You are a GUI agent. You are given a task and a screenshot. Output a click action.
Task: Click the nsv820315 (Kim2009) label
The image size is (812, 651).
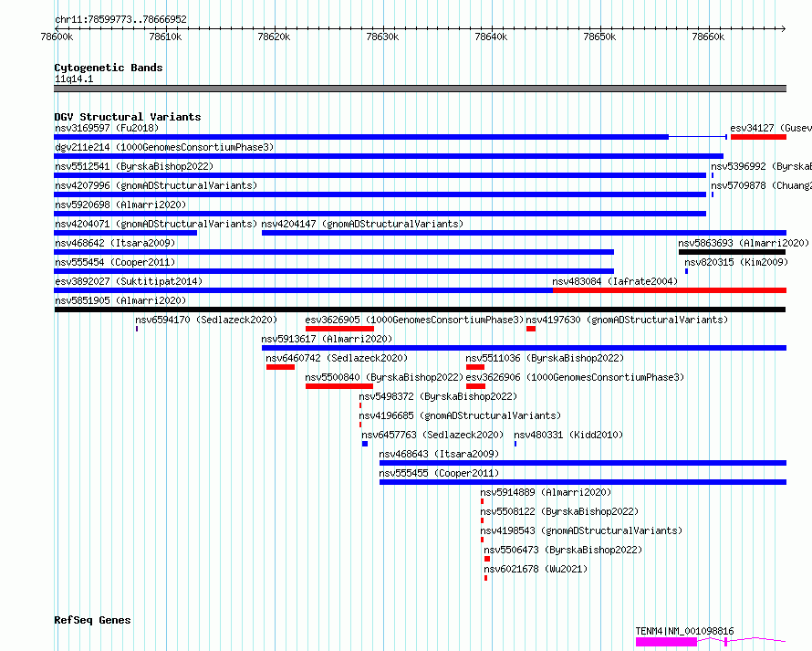coord(736,262)
